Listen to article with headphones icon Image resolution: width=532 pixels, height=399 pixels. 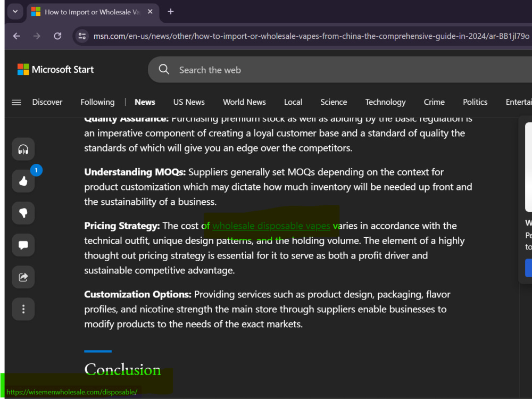pos(23,149)
